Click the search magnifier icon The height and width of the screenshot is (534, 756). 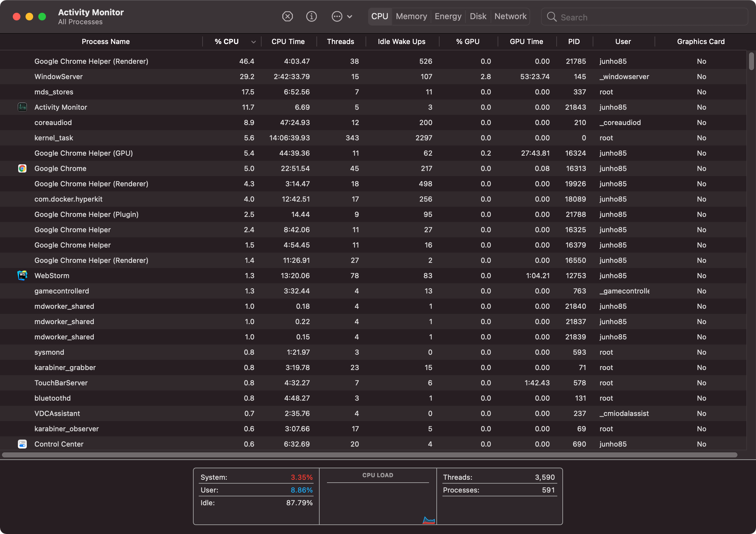pyautogui.click(x=552, y=17)
